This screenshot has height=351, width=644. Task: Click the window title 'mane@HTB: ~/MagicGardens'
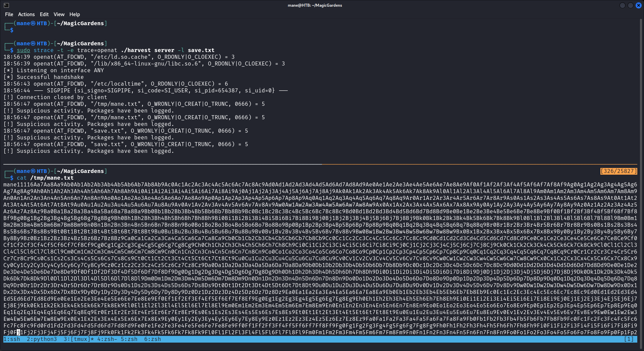pos(315,5)
